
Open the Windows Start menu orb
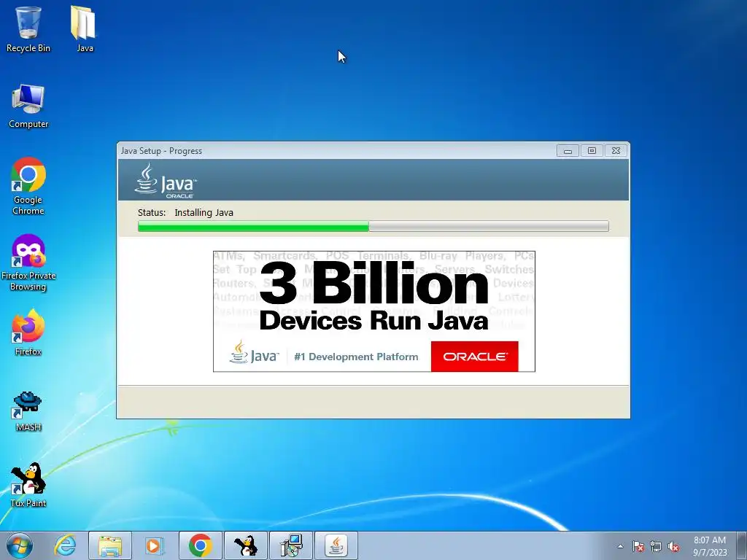(19, 545)
